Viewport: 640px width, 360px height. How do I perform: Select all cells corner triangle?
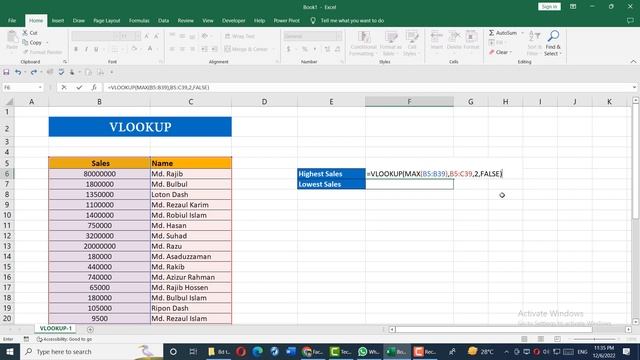pyautogui.click(x=8, y=102)
